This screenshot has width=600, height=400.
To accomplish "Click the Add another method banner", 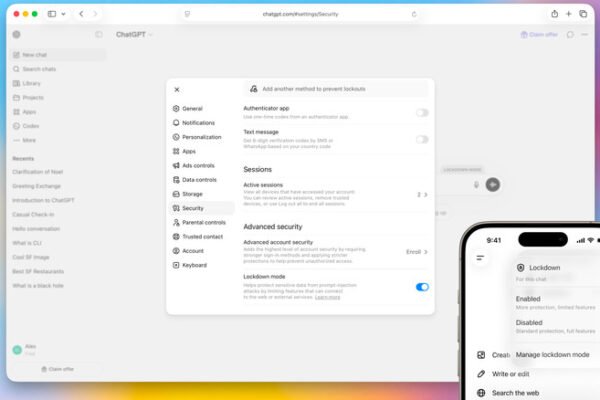I will coord(336,89).
